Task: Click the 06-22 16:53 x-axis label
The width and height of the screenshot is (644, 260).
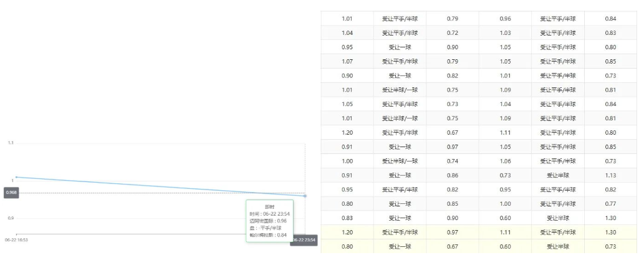Action: [16, 239]
